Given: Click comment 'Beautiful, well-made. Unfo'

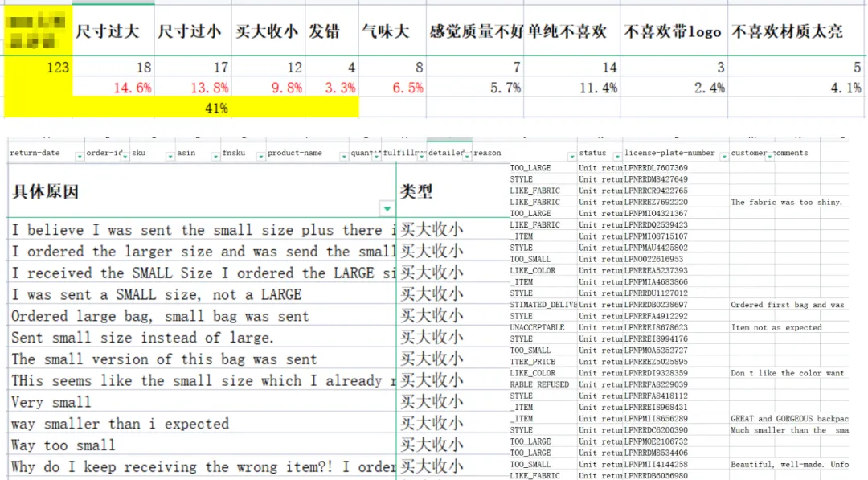Looking at the screenshot, I should tap(789, 465).
